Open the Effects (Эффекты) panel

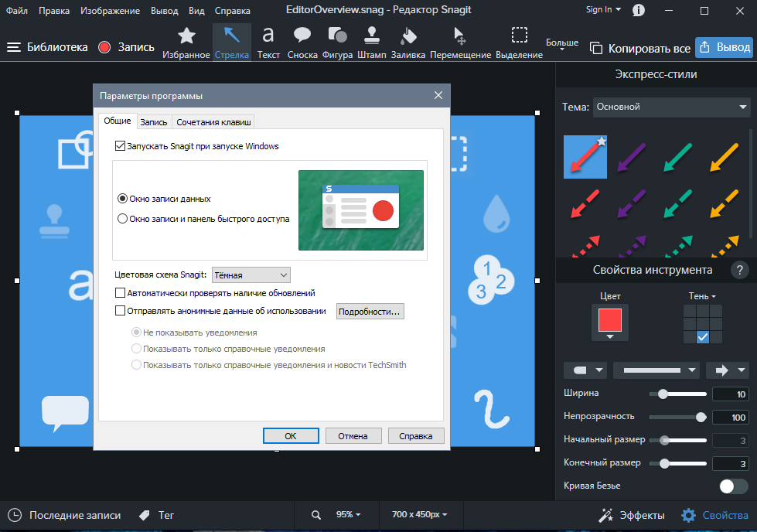632,516
